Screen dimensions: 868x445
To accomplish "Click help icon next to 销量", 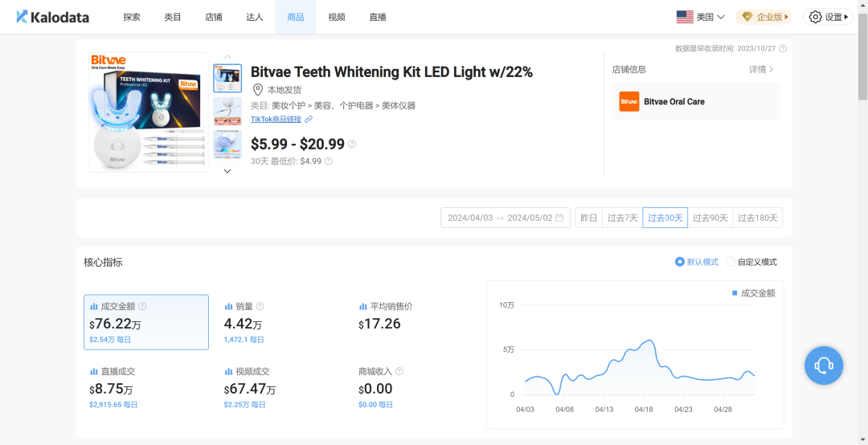I will 260,306.
